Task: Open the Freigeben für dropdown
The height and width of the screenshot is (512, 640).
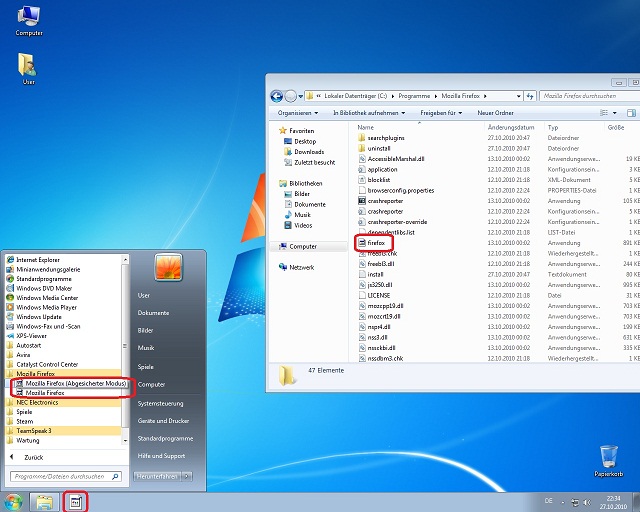Action: coord(441,113)
